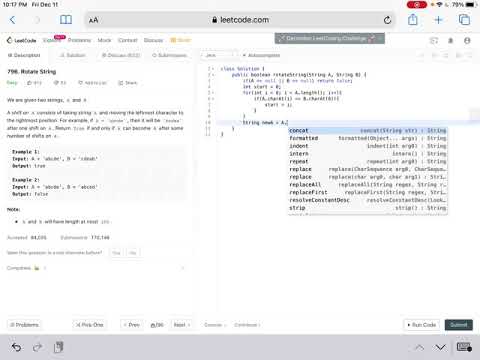
Task: Like the problem with thumbs up
Action: click(x=34, y=83)
